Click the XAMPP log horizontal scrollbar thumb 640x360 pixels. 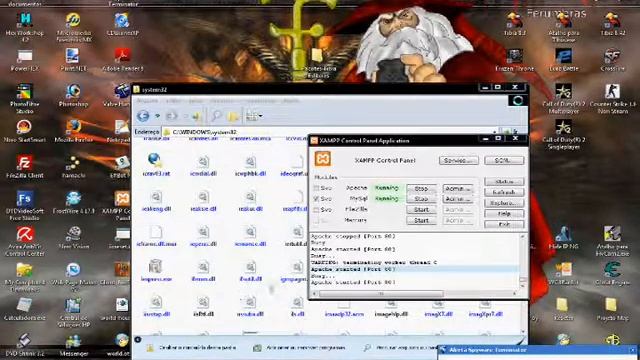coord(381,293)
